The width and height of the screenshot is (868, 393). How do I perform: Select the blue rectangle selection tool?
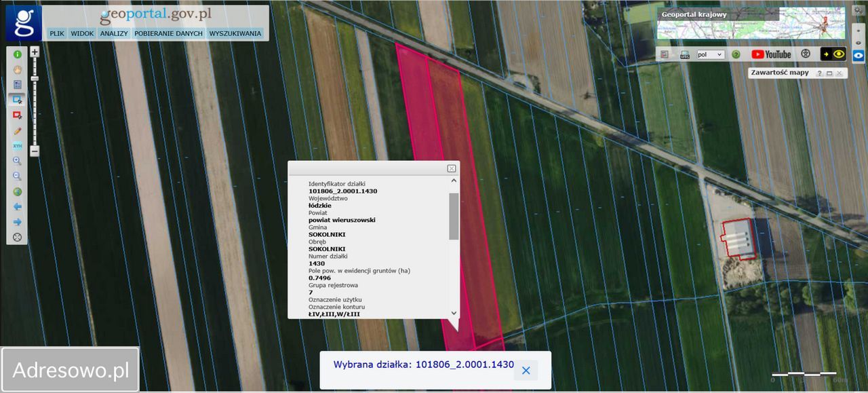pos(18,100)
